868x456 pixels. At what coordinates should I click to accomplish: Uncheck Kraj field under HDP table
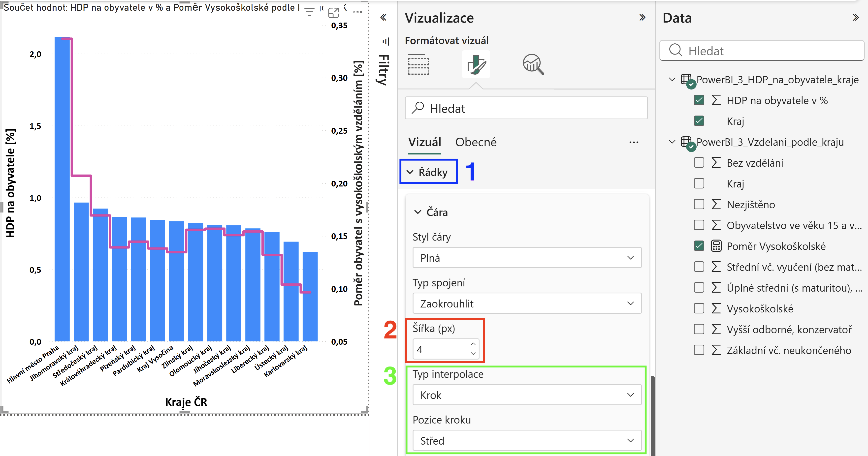(699, 121)
